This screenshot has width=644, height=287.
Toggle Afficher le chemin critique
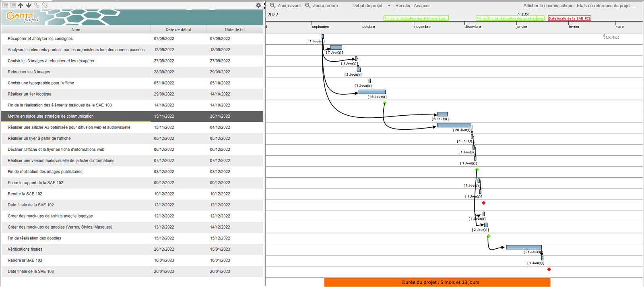[x=548, y=6]
